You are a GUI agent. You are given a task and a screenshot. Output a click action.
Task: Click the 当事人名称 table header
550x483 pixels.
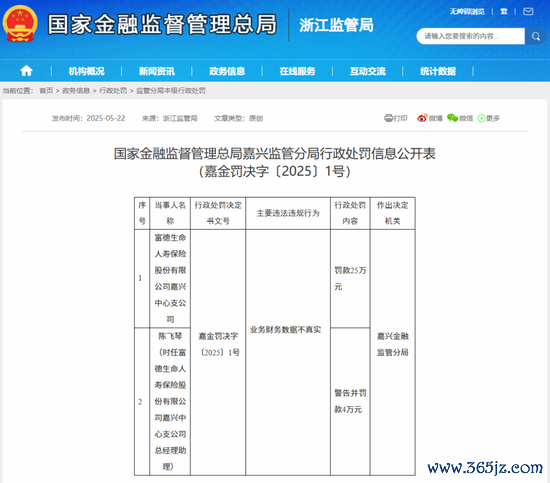click(x=170, y=213)
